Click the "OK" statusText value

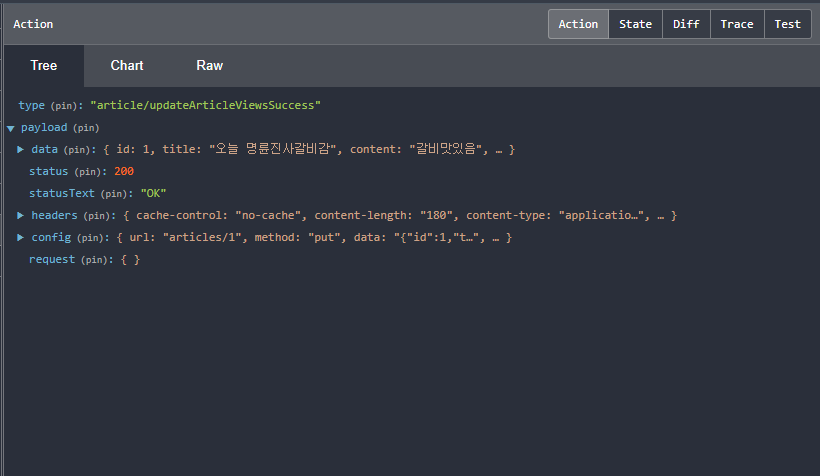pyautogui.click(x=153, y=194)
